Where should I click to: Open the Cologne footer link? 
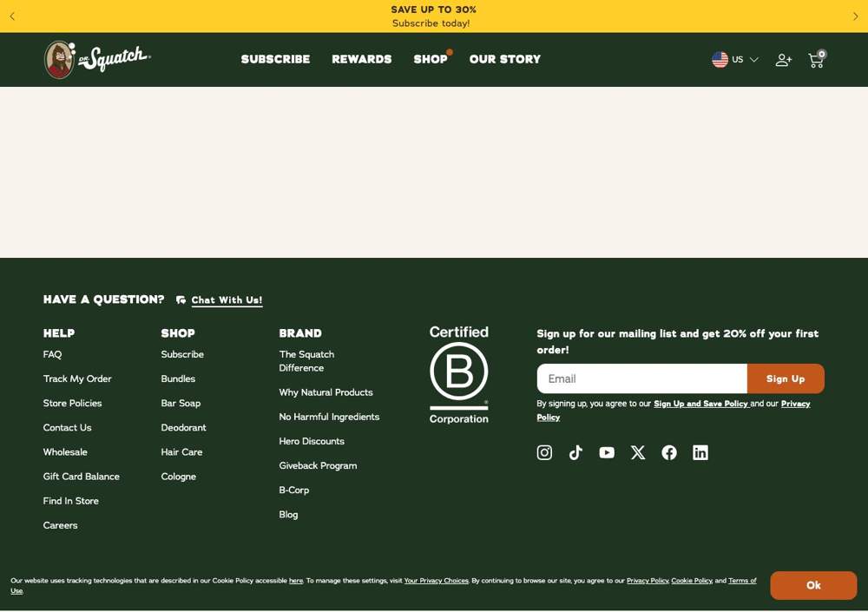(x=178, y=477)
